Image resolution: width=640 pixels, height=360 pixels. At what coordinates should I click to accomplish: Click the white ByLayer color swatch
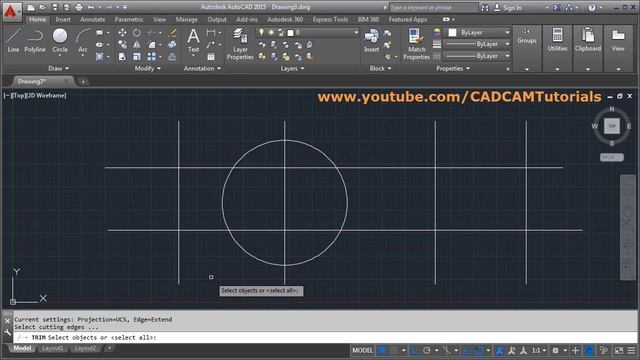pyautogui.click(x=452, y=32)
